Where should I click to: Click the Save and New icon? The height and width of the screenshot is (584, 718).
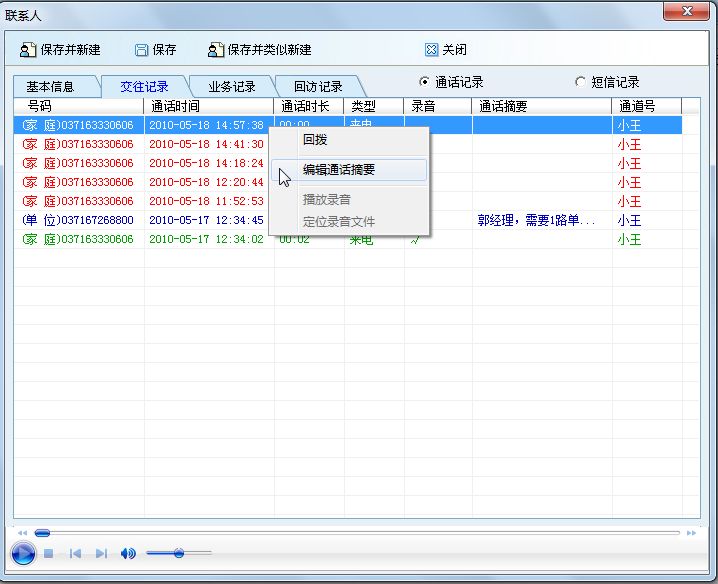coord(28,50)
